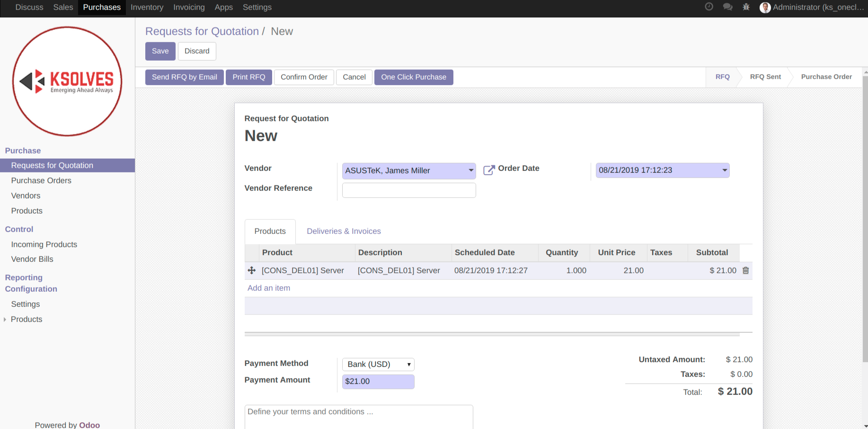Open the Vendor dropdown list
Image resolution: width=868 pixels, height=429 pixels.
470,170
